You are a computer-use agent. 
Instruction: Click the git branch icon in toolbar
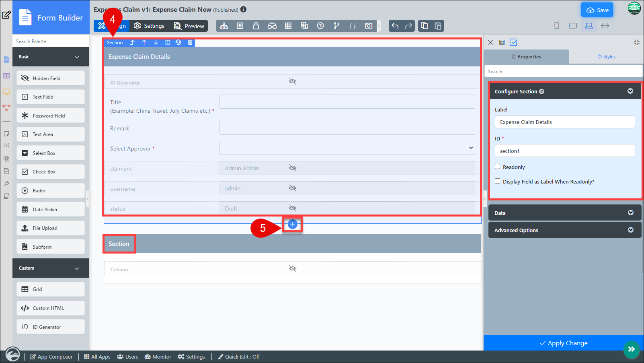(x=336, y=26)
